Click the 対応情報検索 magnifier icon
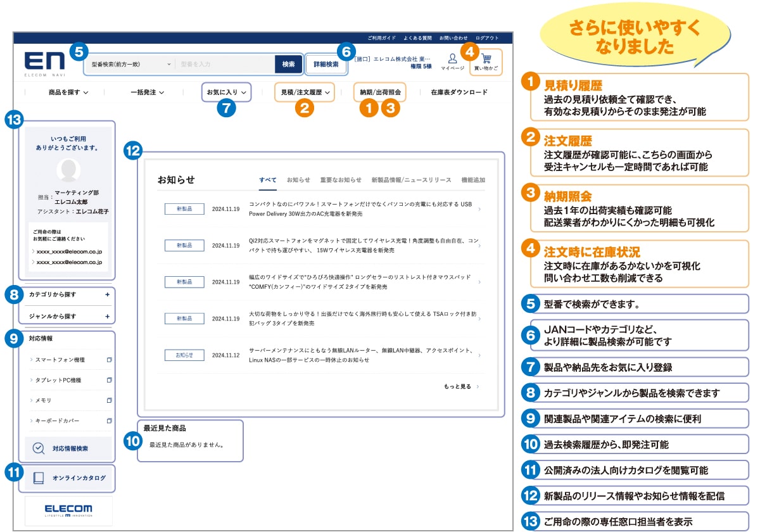 39,448
